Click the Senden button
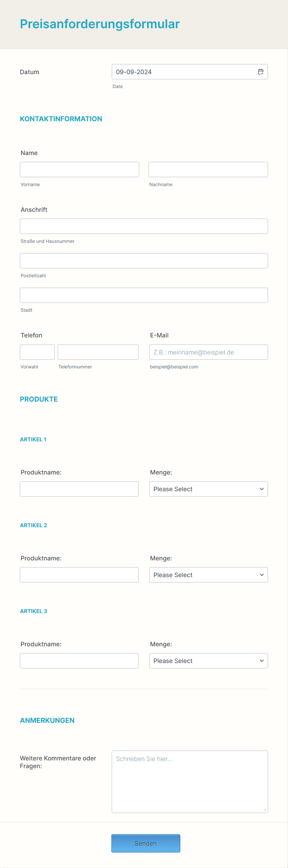The image size is (288, 868). click(145, 843)
